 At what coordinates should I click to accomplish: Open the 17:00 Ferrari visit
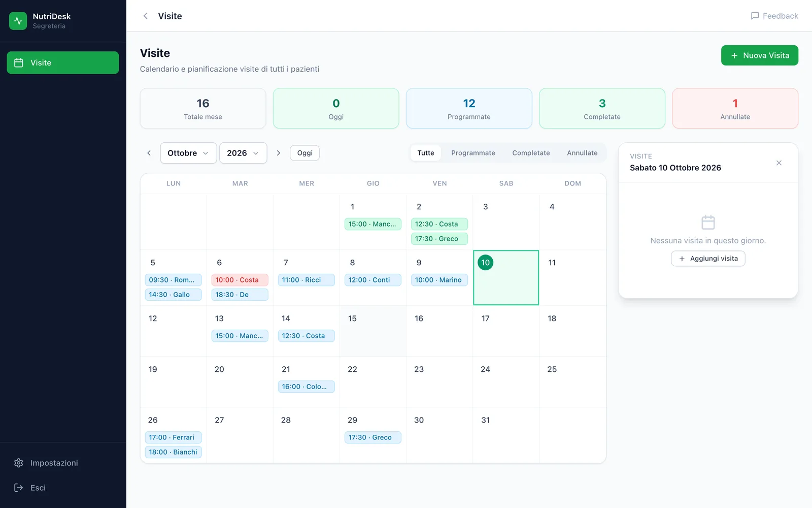click(x=174, y=437)
